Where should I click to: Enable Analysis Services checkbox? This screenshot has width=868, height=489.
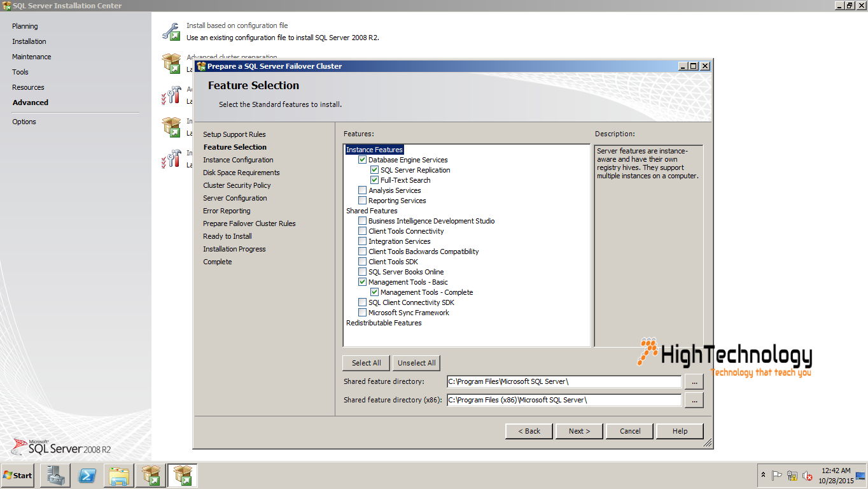(x=363, y=190)
